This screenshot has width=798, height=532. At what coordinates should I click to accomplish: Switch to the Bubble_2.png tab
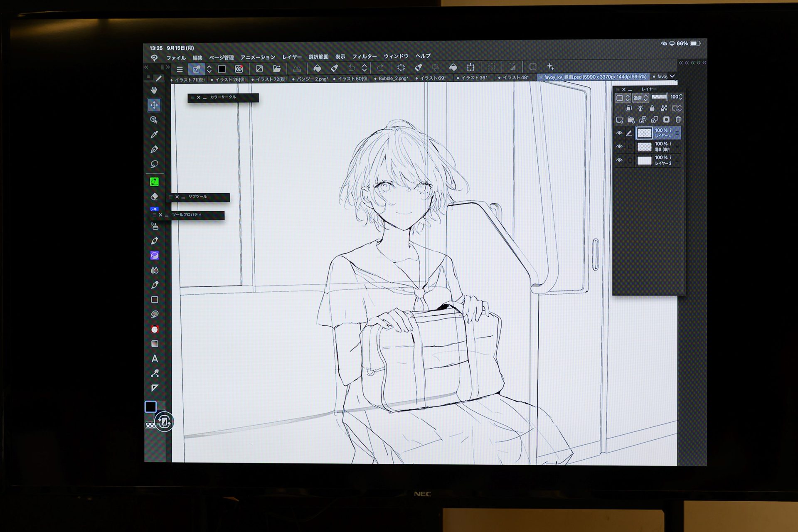393,78
